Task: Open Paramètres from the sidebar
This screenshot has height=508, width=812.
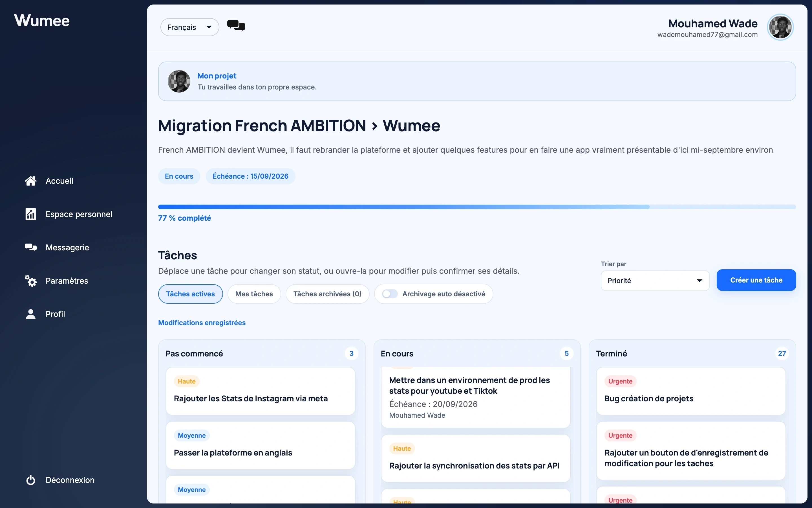Action: tap(67, 281)
